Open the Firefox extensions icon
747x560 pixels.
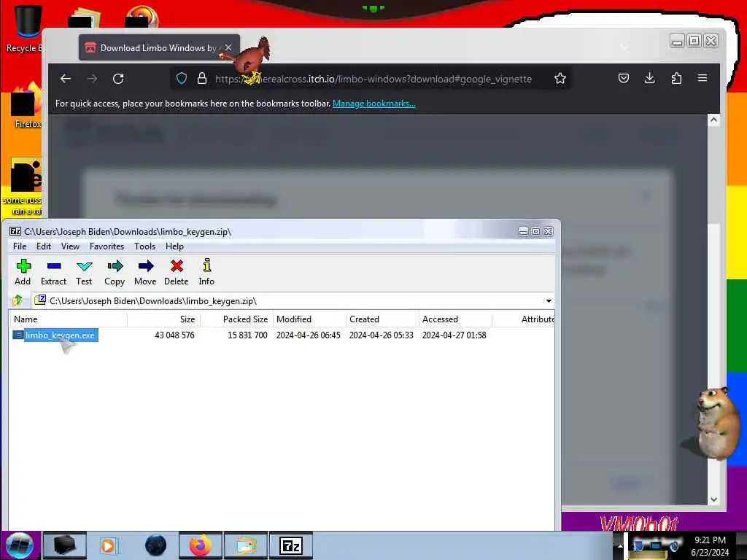point(676,78)
